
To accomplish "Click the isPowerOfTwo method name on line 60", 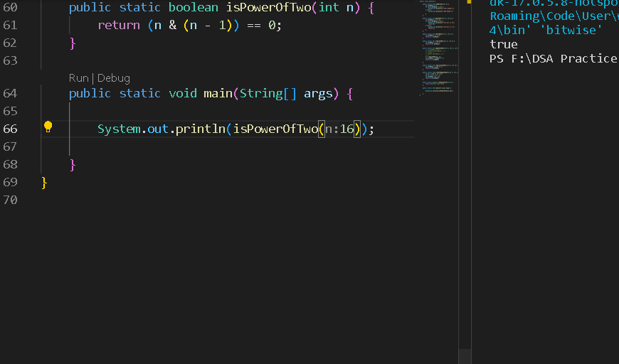I will tap(268, 8).
